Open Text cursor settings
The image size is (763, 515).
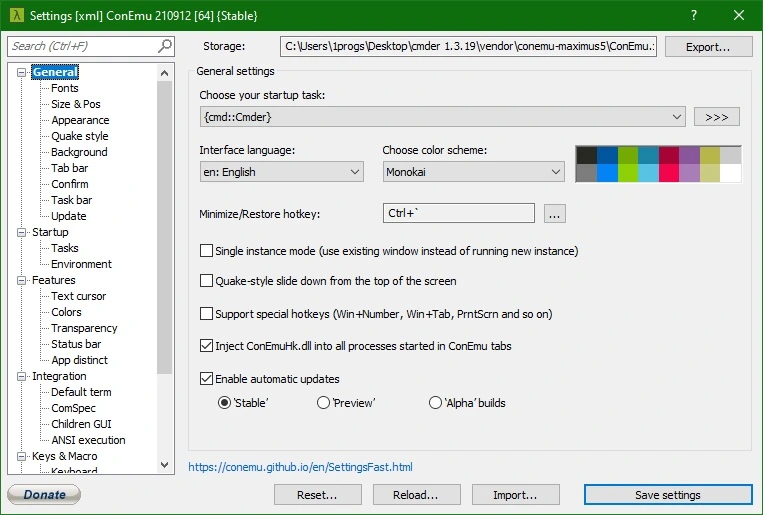78,296
